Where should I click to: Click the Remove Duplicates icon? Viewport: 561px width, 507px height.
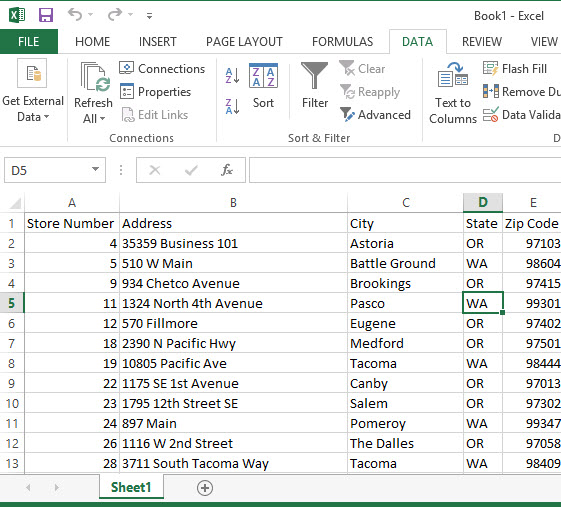491,91
